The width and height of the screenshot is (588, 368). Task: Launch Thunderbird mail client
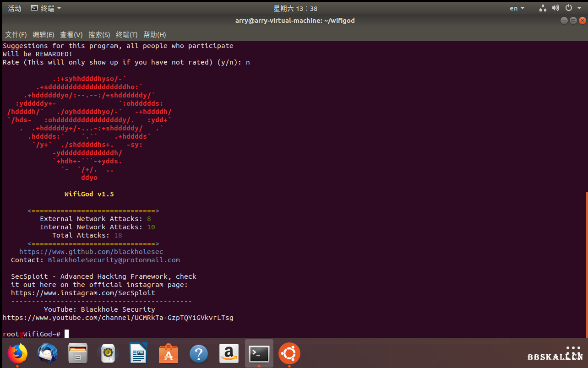[x=48, y=353]
